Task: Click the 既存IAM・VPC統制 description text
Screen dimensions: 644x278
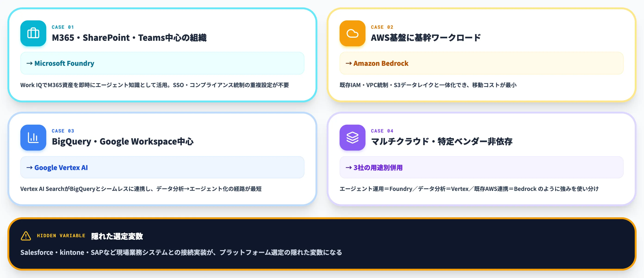Action: click(x=428, y=85)
